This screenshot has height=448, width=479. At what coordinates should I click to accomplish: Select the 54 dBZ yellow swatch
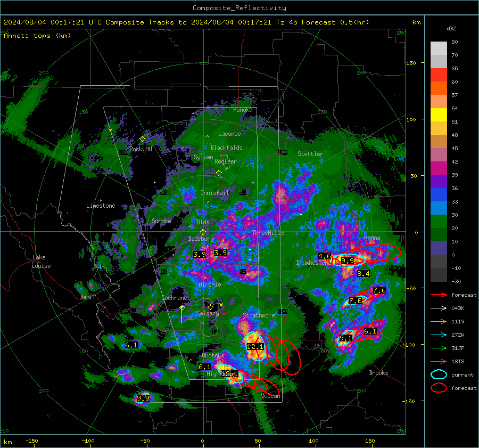pos(439,115)
